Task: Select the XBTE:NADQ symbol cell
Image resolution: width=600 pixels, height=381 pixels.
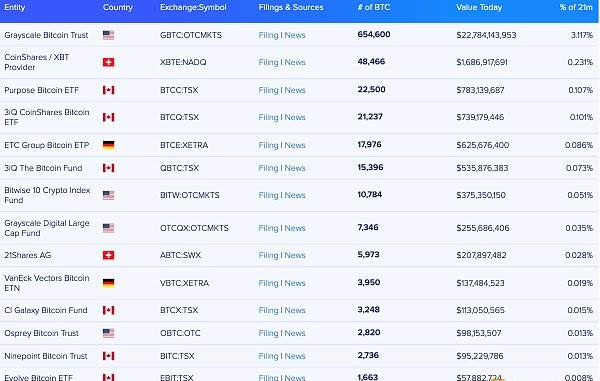Action: (x=183, y=62)
